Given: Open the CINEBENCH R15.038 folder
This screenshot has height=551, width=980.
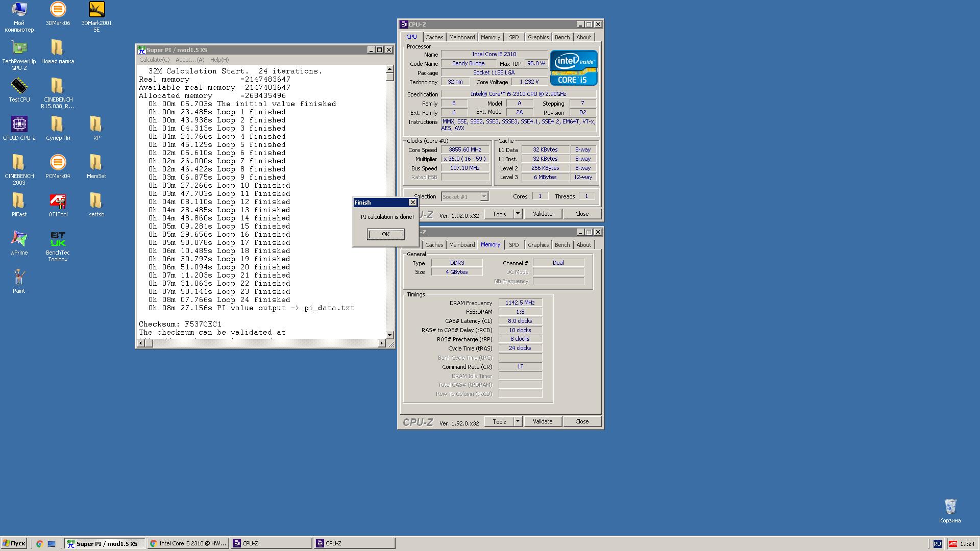Looking at the screenshot, I should point(58,93).
